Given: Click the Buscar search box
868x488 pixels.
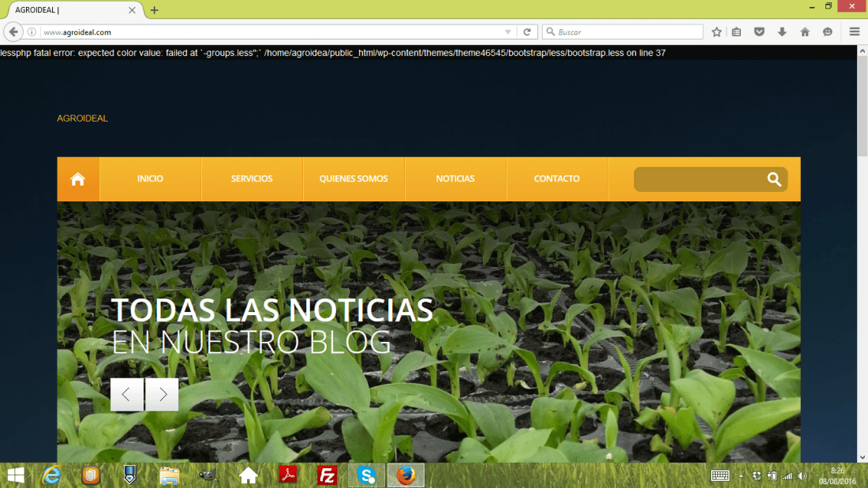Looking at the screenshot, I should 623,32.
